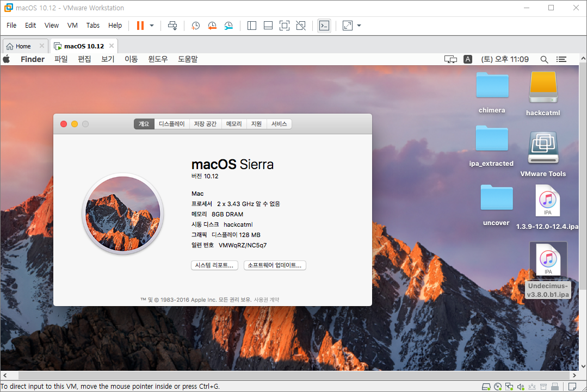Image resolution: width=587 pixels, height=392 pixels.
Task: Send Ctrl+Alt+Del to the VM
Action: 172,26
